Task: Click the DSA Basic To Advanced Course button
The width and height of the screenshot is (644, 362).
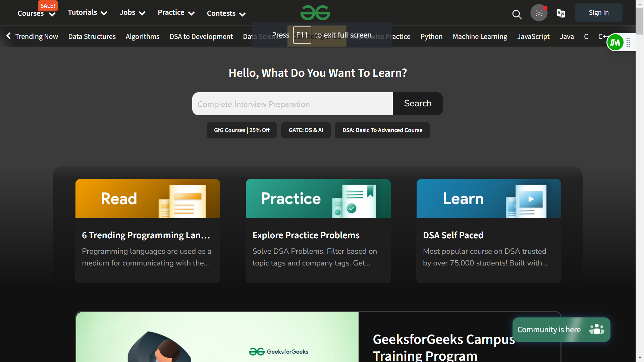Action: coord(382,130)
